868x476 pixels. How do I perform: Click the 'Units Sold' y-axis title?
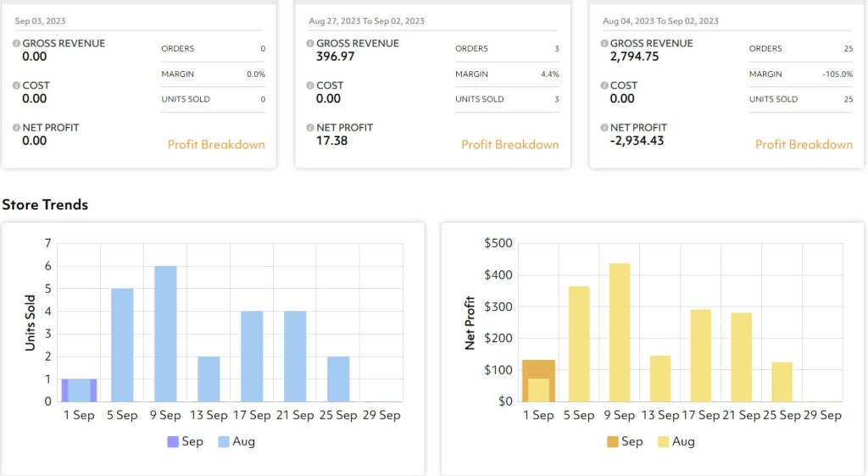coord(30,323)
